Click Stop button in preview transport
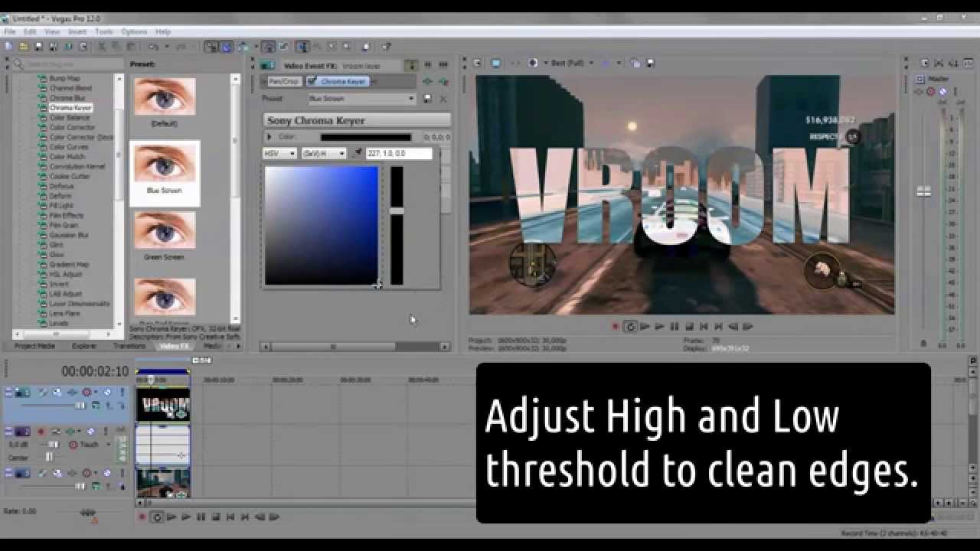 [x=690, y=326]
